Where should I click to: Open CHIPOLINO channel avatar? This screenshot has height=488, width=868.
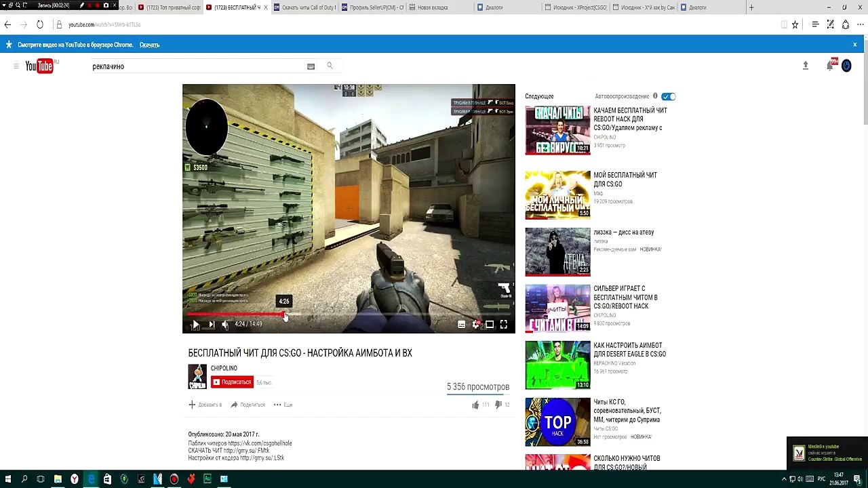click(197, 376)
